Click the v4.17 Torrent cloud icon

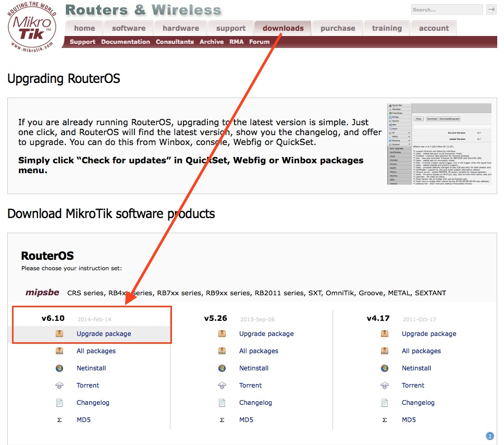click(x=385, y=385)
